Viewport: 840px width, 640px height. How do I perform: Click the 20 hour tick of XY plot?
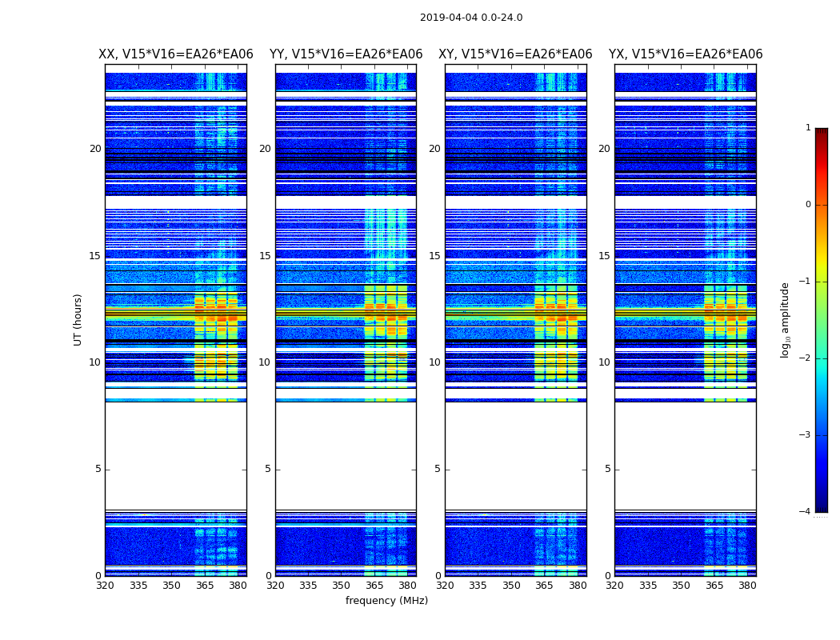[434, 149]
